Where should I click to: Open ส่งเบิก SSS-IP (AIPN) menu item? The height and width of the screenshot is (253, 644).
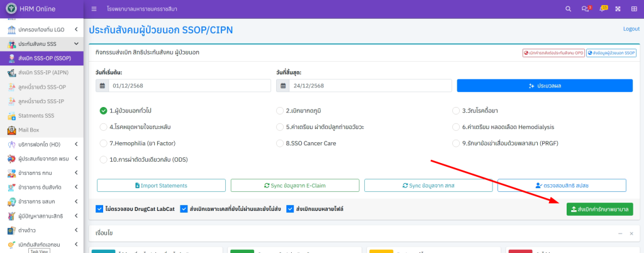(43, 73)
